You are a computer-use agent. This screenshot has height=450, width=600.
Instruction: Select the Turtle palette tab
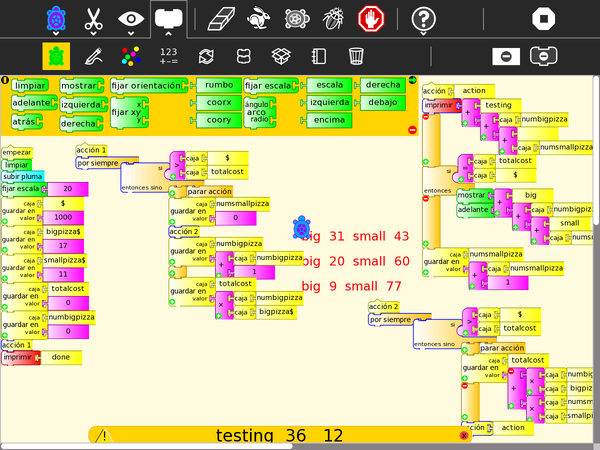tap(57, 56)
